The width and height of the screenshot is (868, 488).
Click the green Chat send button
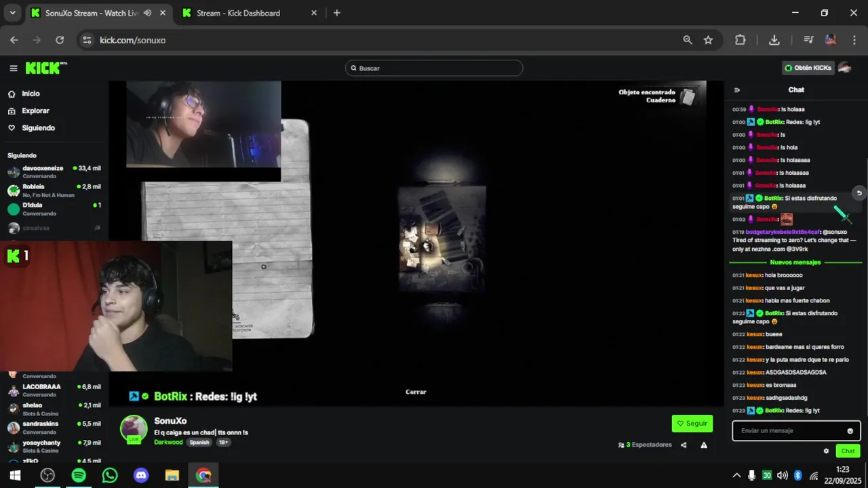click(x=848, y=451)
